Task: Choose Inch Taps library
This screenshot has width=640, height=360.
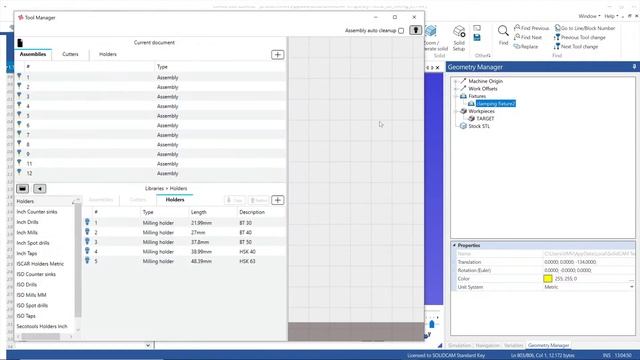Action: coord(27,253)
